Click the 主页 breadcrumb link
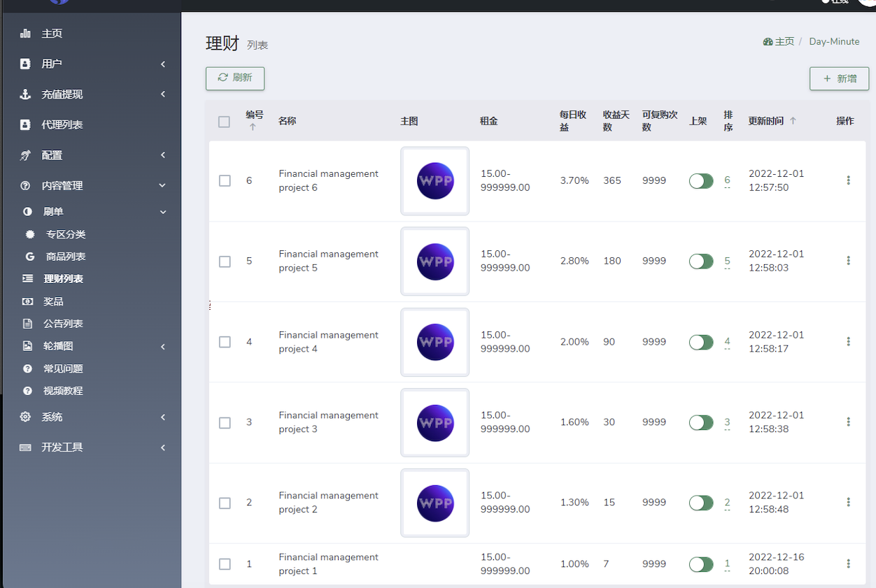This screenshot has height=588, width=876. (x=779, y=42)
